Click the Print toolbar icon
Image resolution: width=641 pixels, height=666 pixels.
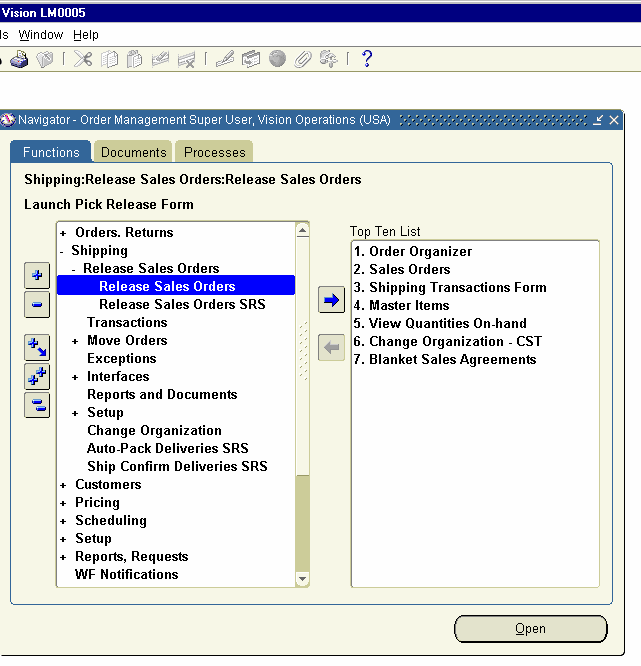click(x=19, y=59)
